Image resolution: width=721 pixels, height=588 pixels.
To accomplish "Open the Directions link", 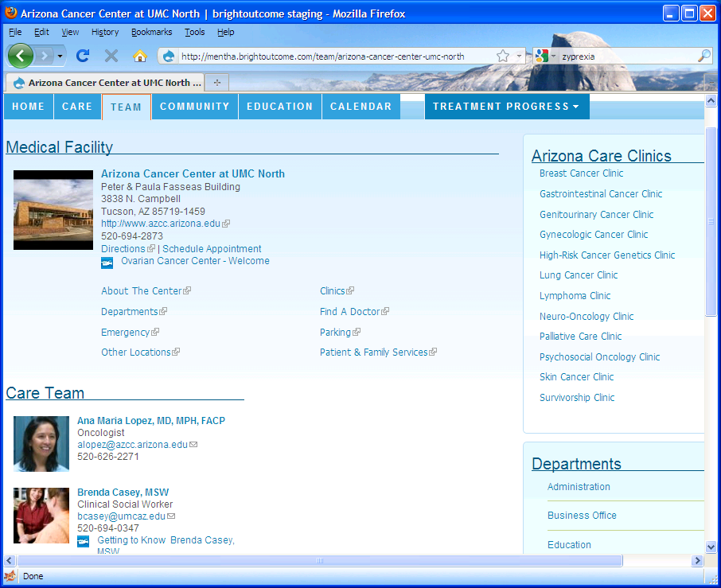I will click(123, 249).
